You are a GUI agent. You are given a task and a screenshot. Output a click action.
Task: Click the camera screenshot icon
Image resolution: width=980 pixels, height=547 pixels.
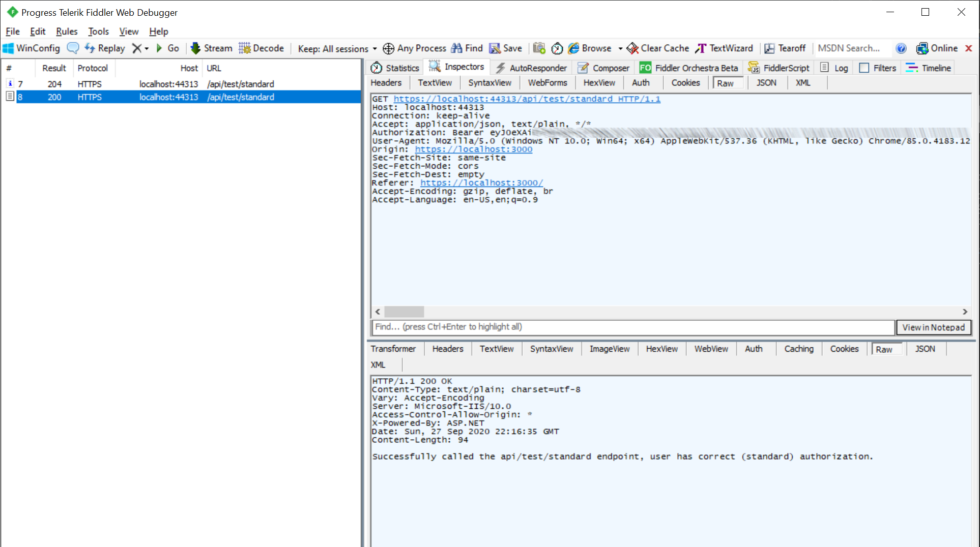pyautogui.click(x=539, y=48)
